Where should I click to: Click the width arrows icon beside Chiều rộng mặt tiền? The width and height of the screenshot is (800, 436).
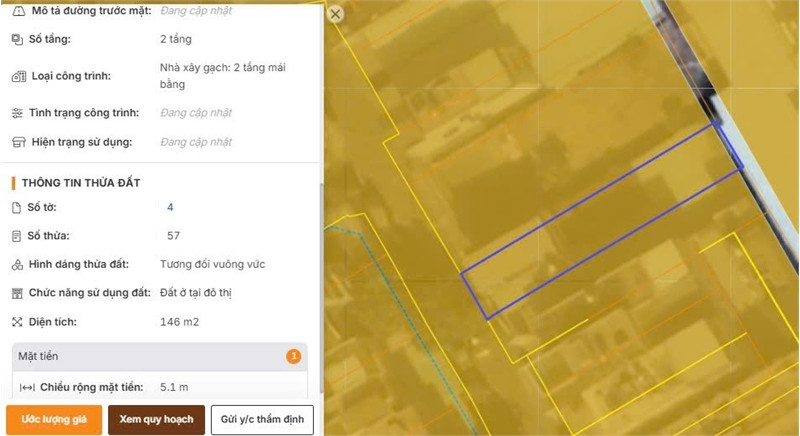(x=27, y=388)
